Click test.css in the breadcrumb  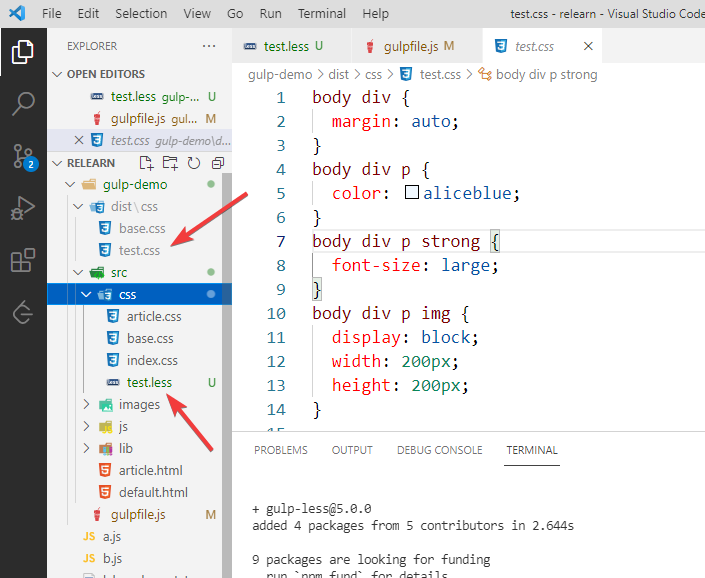(x=440, y=74)
